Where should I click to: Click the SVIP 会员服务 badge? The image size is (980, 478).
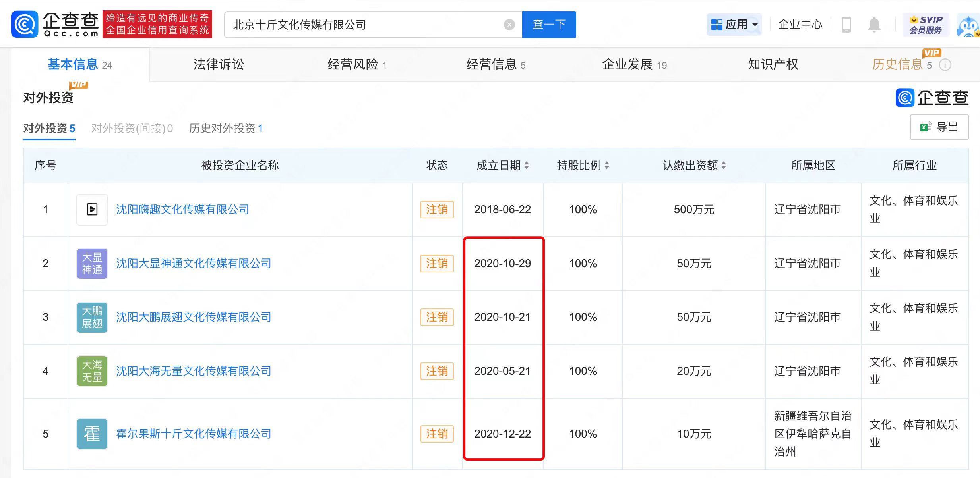[x=926, y=24]
